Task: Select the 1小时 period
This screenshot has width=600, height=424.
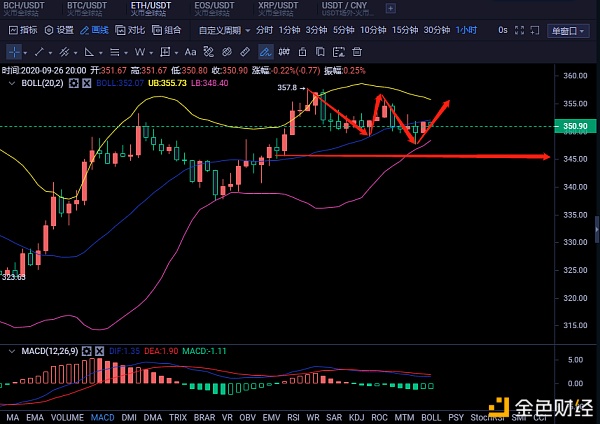Action: [x=466, y=30]
